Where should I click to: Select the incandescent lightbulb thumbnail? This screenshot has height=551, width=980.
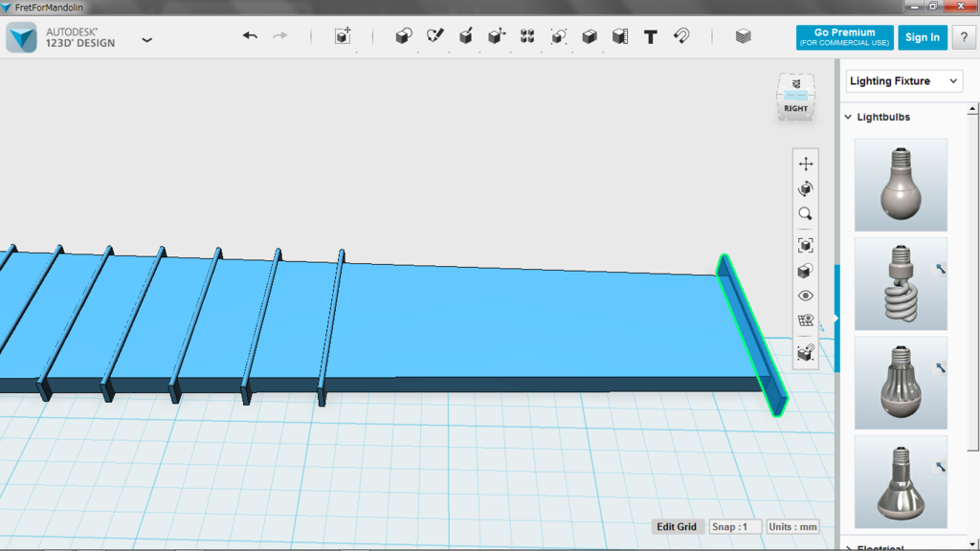pyautogui.click(x=901, y=185)
